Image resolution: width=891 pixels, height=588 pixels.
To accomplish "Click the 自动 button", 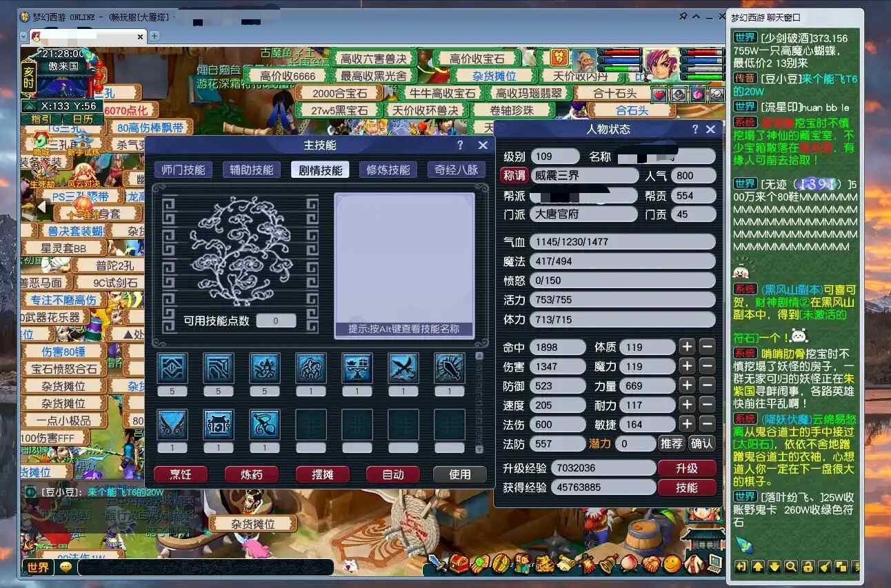I will (x=393, y=474).
